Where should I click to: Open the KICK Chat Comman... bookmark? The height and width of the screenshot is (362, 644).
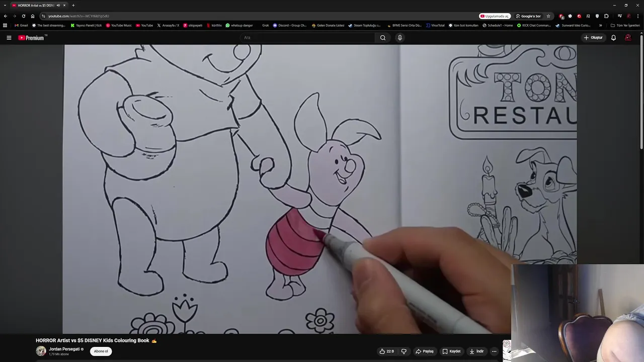tap(534, 25)
